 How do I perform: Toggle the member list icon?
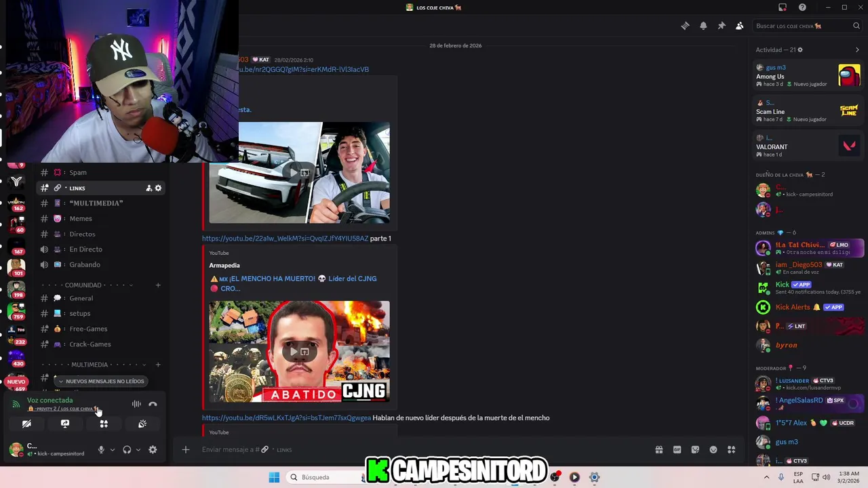[x=739, y=26]
